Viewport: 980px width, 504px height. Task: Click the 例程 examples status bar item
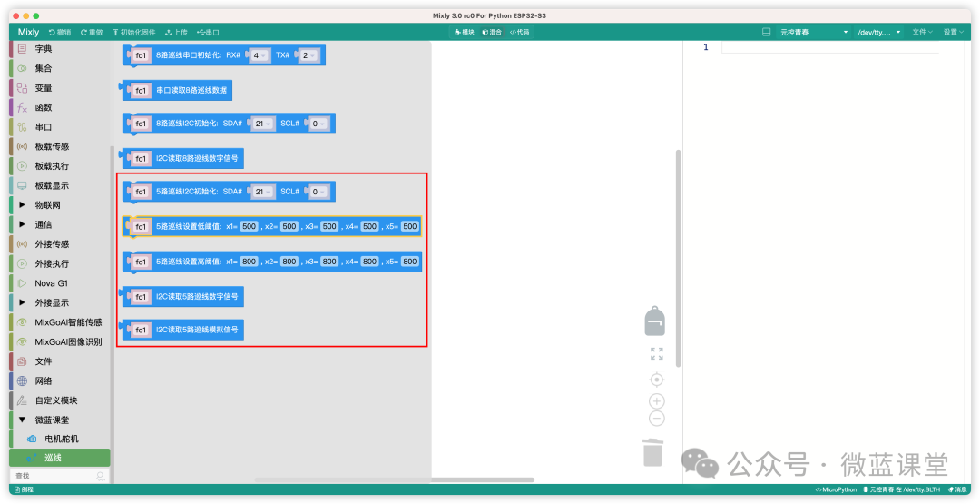pos(24,489)
